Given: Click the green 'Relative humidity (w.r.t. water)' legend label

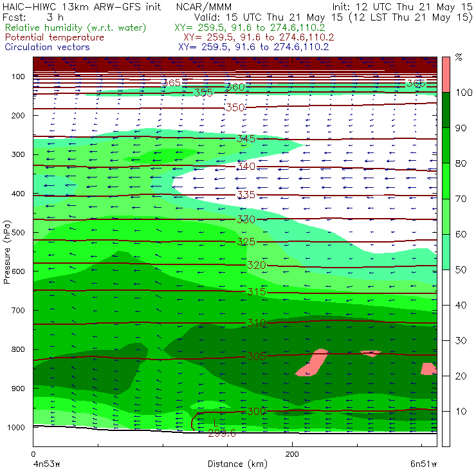Looking at the screenshot, I should pyautogui.click(x=76, y=28).
